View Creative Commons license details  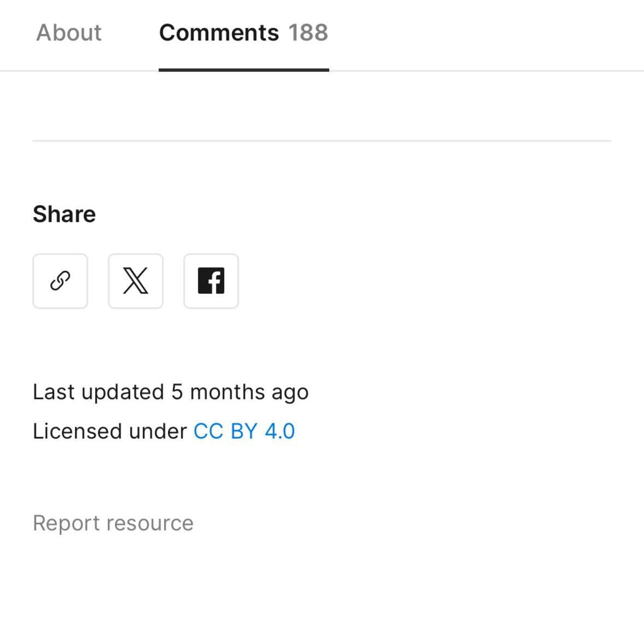[x=244, y=431]
